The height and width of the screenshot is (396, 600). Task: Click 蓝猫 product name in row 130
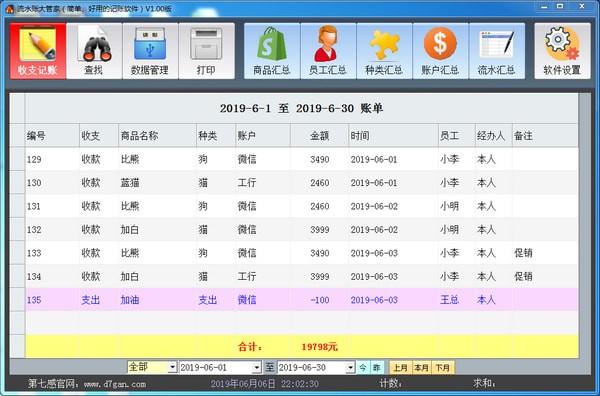click(x=130, y=183)
